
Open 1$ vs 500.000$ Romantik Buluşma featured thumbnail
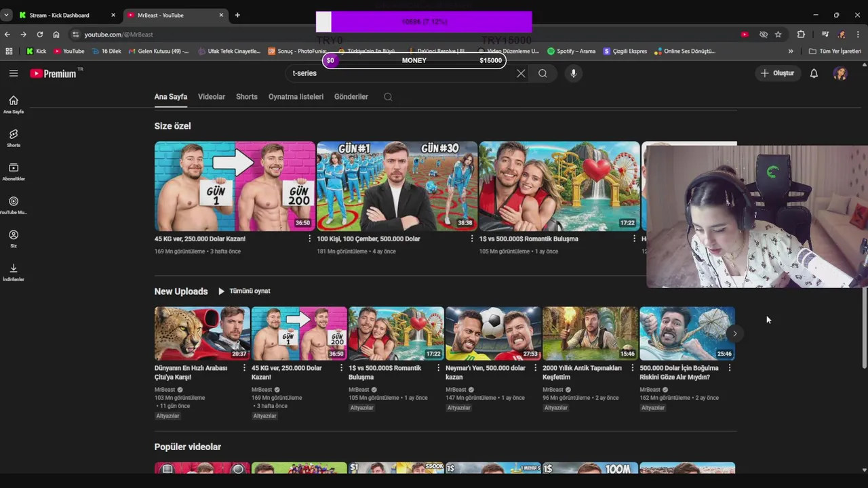point(559,186)
